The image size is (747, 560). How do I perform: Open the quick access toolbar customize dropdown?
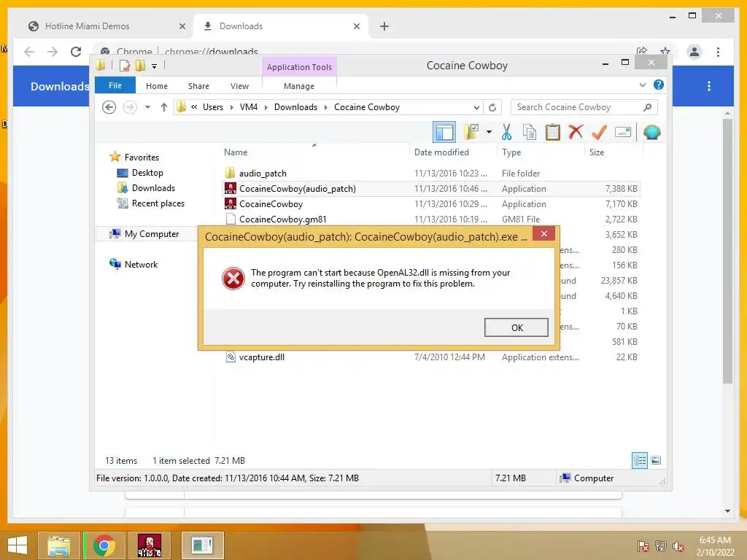[155, 66]
